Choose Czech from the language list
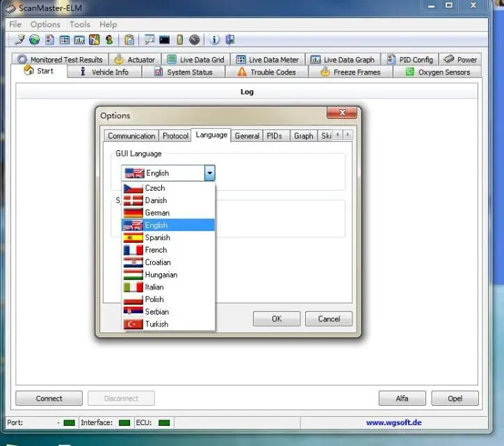 tap(168, 188)
